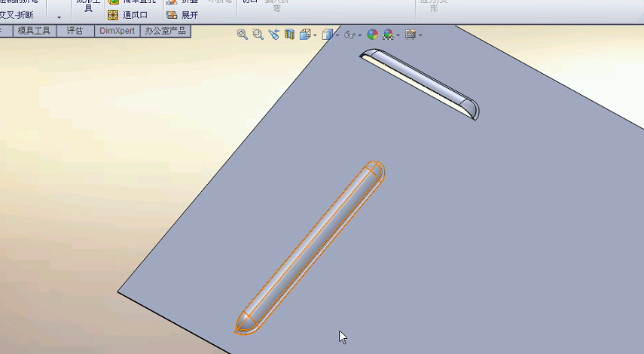Activate the Zoom to Area tool
The image size is (644, 354).
click(258, 35)
